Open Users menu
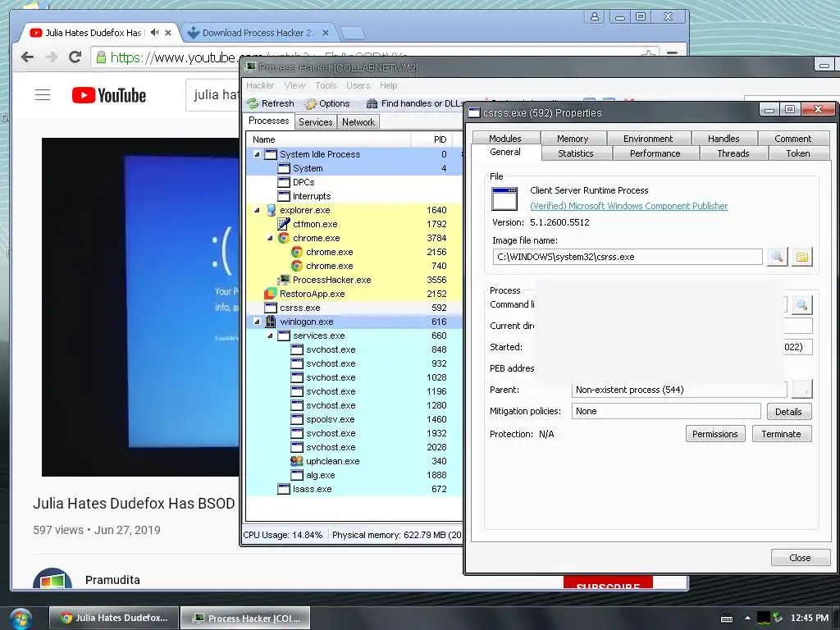This screenshot has width=840, height=630. tap(358, 85)
